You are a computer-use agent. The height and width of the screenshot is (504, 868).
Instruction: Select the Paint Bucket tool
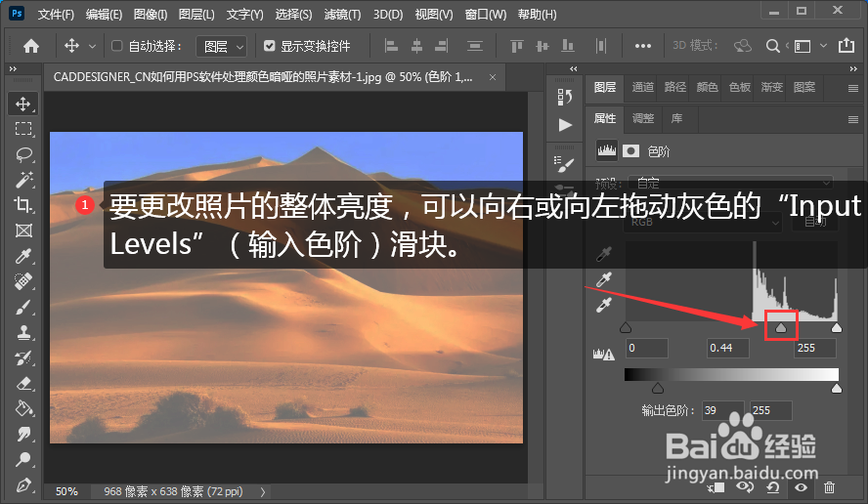coord(23,409)
